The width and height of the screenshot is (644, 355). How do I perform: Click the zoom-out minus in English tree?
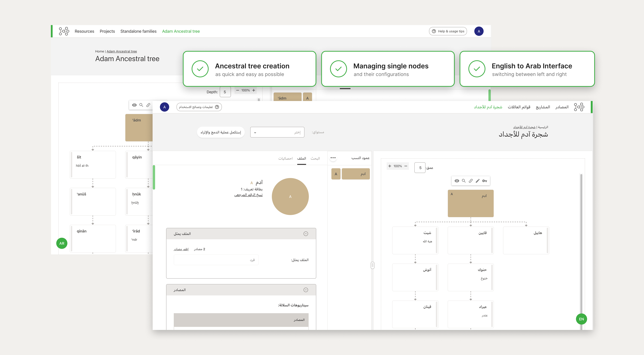pos(237,90)
